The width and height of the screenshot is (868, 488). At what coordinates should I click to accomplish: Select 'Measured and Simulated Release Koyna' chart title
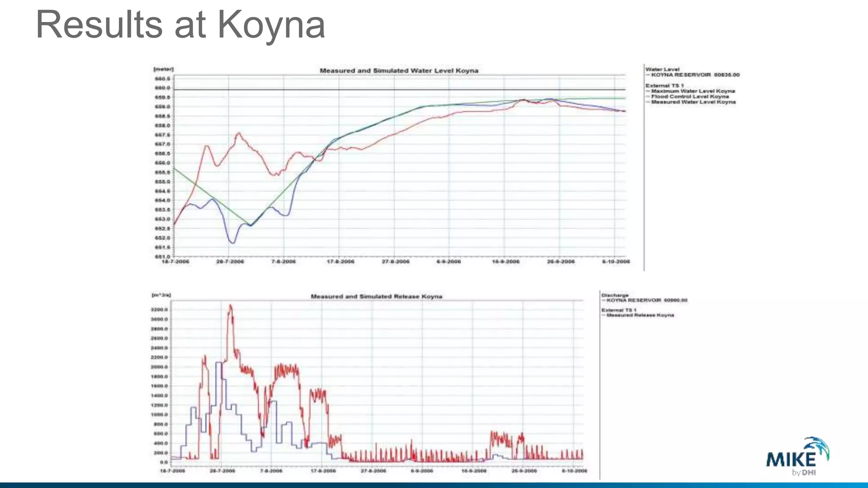click(376, 297)
